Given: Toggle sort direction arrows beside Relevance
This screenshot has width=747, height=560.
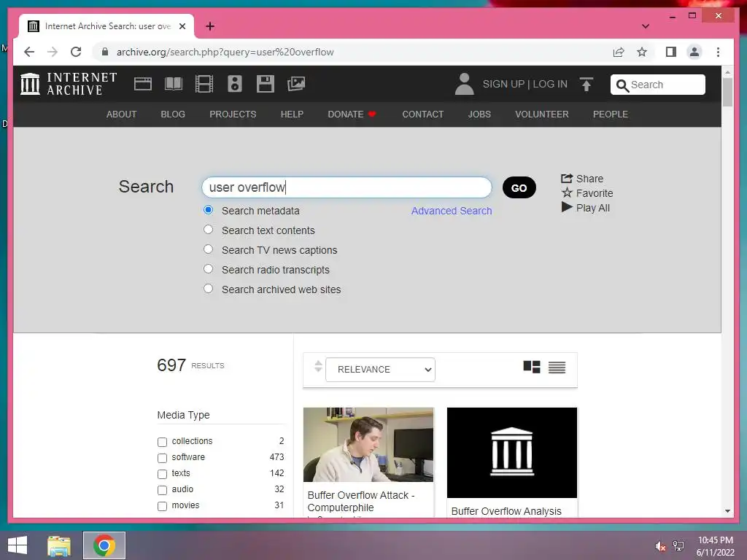Looking at the screenshot, I should click(318, 367).
